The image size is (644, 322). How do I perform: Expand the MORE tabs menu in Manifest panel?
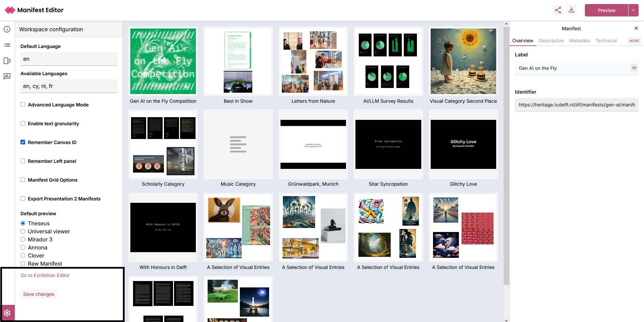pos(634,41)
